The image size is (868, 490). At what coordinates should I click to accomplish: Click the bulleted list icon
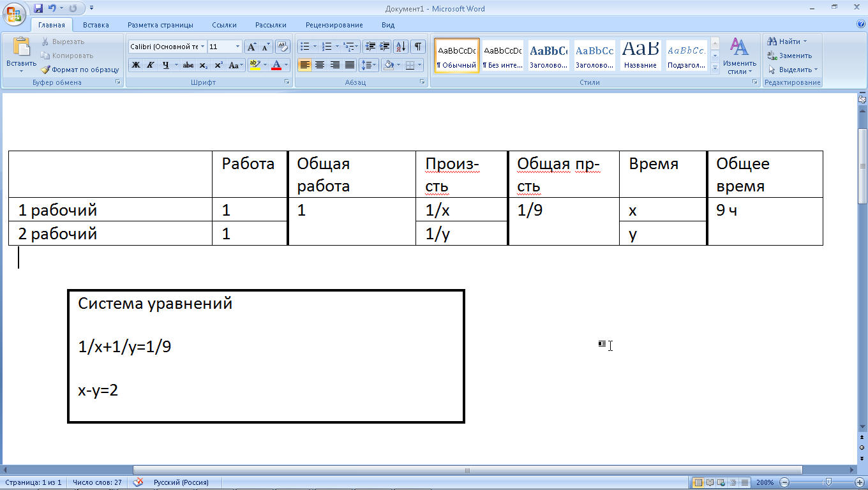(x=305, y=47)
